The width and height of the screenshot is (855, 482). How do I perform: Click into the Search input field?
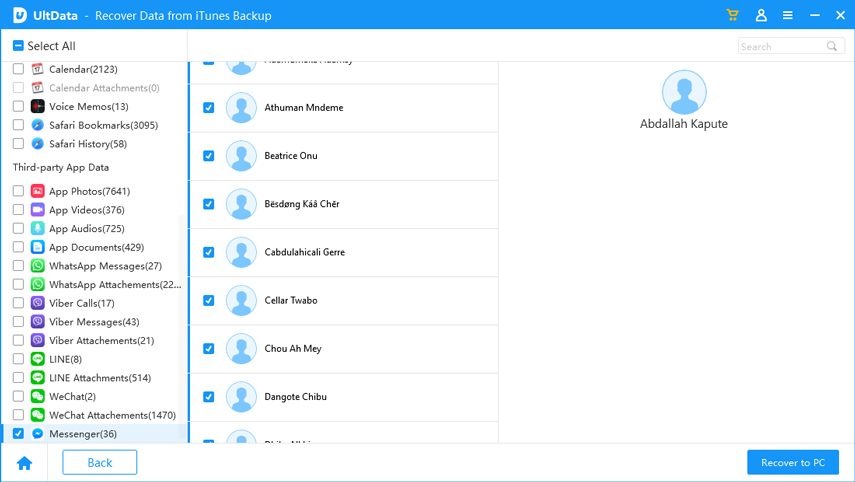[780, 46]
